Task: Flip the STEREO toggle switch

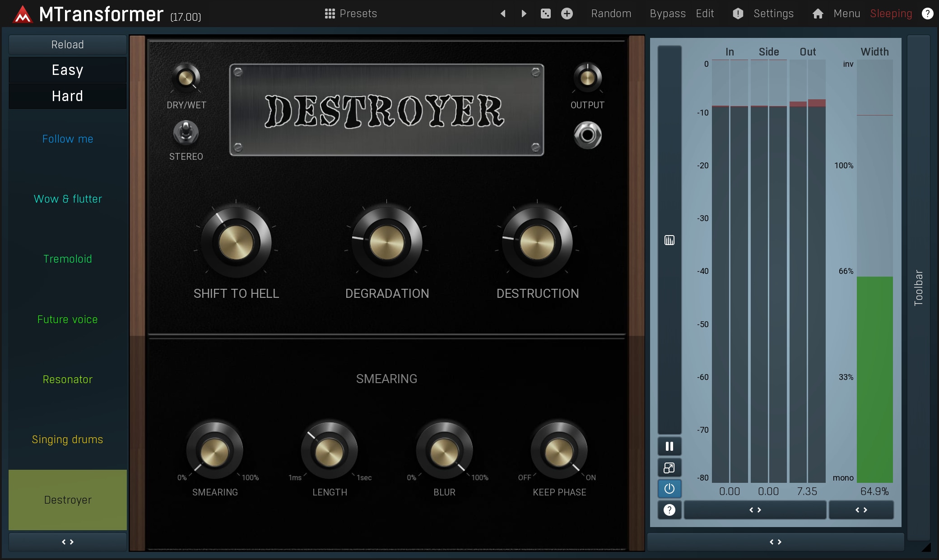Action: click(186, 133)
